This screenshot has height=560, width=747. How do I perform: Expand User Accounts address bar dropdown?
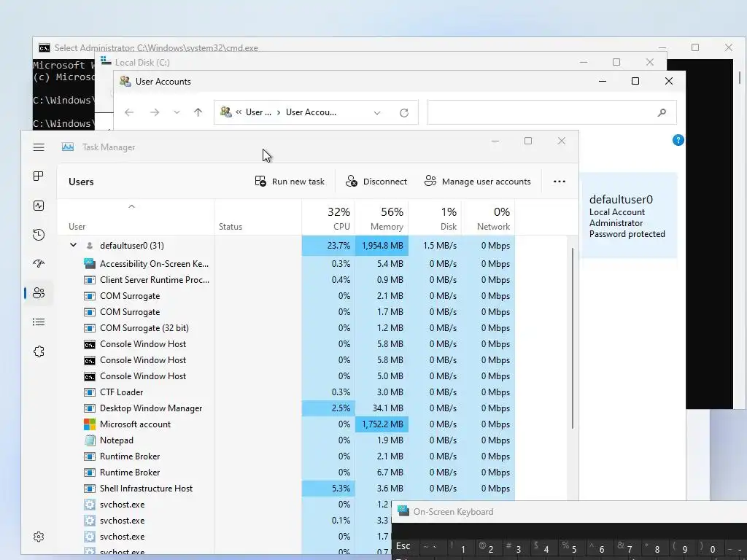pos(377,113)
